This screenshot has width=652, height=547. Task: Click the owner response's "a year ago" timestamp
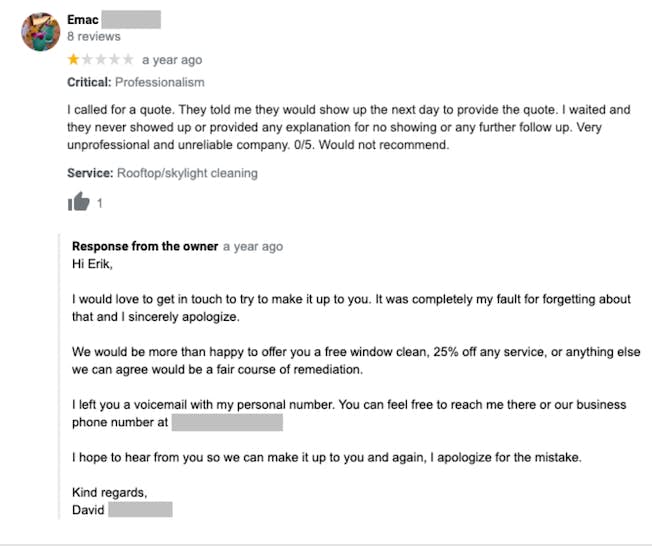click(252, 246)
